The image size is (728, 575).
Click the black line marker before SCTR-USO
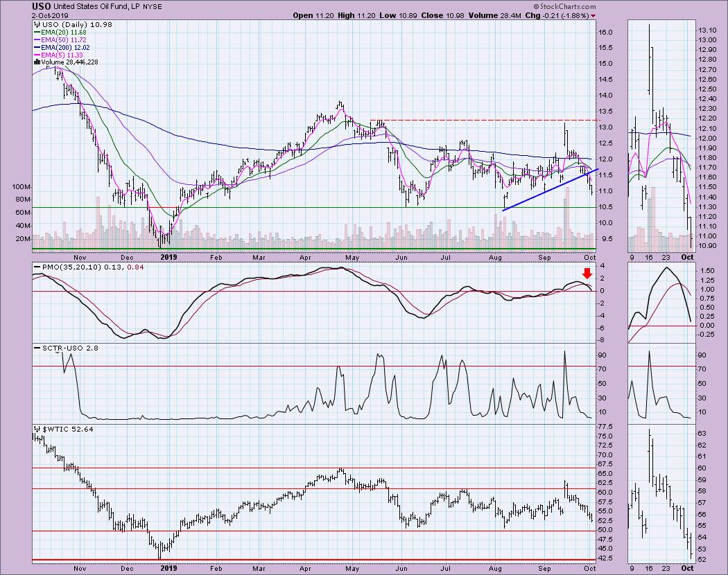tap(37, 348)
